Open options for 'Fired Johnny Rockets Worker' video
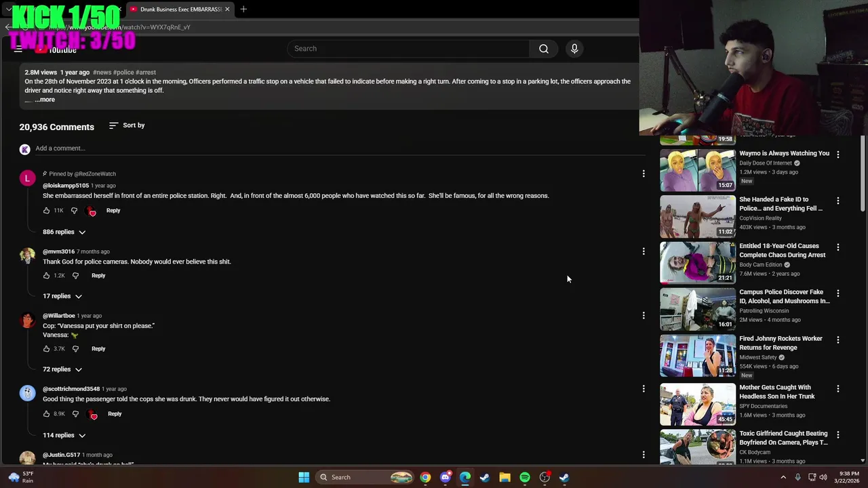The height and width of the screenshot is (488, 868). 838,340
